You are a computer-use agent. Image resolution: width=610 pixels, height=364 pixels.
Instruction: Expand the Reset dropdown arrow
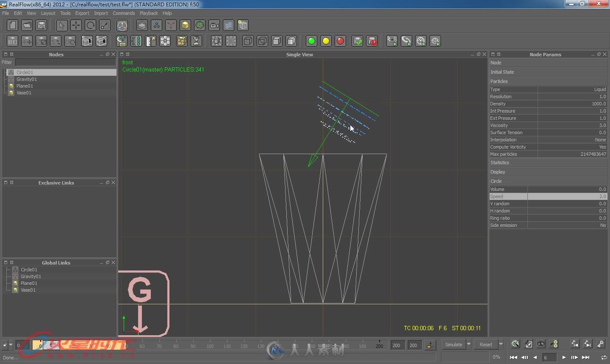pyautogui.click(x=501, y=345)
